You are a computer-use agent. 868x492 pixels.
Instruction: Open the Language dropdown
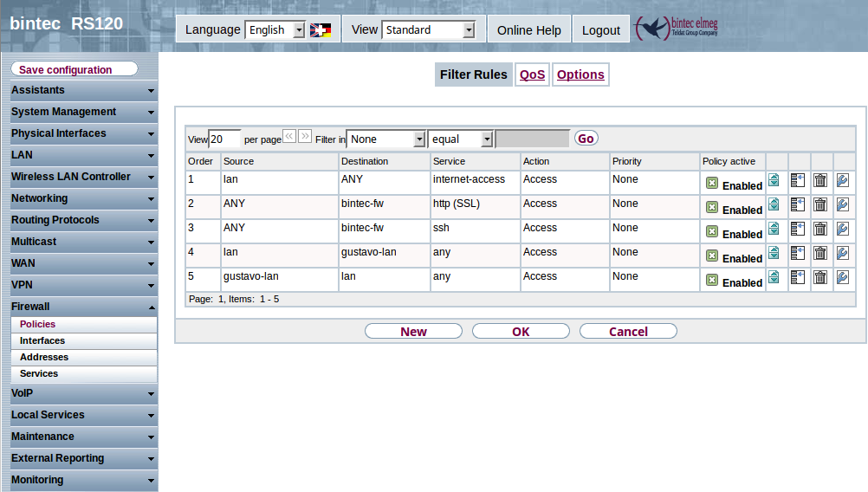point(275,30)
